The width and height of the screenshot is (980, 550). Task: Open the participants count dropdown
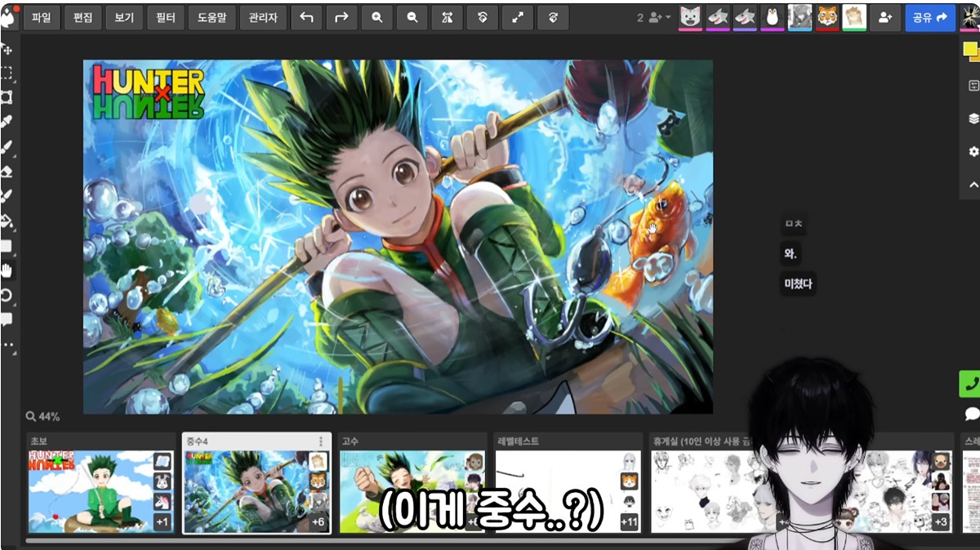653,17
